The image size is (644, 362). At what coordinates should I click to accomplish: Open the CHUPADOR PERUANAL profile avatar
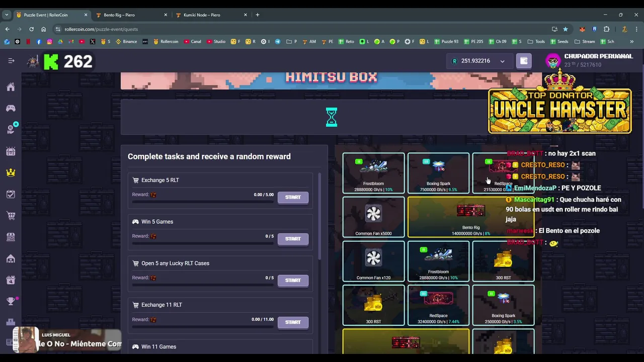553,61
